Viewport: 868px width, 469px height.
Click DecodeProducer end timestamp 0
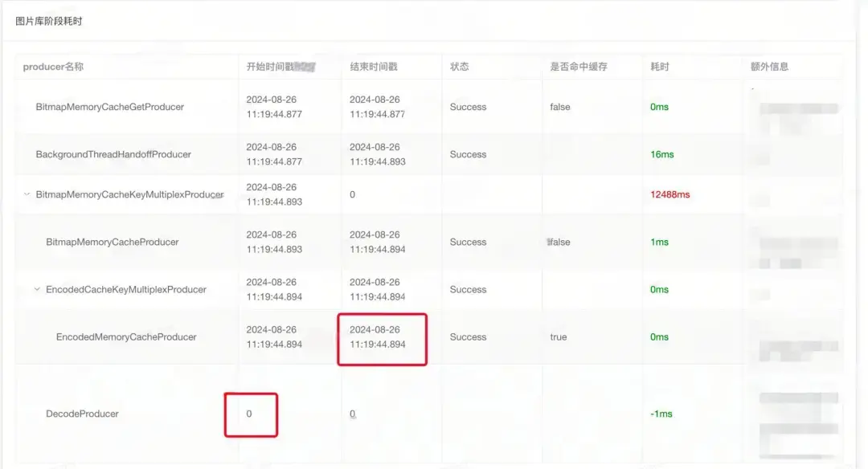352,414
